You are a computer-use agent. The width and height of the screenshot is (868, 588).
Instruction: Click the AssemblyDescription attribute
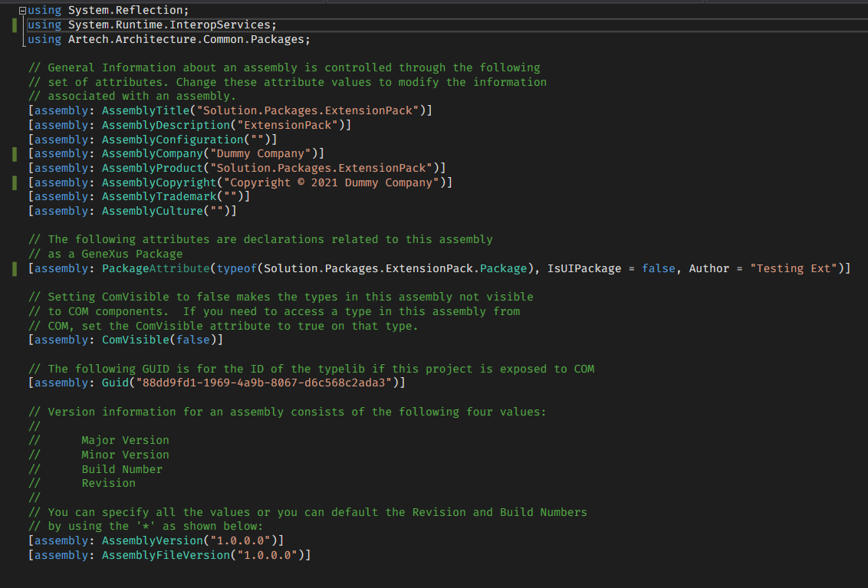coord(166,124)
